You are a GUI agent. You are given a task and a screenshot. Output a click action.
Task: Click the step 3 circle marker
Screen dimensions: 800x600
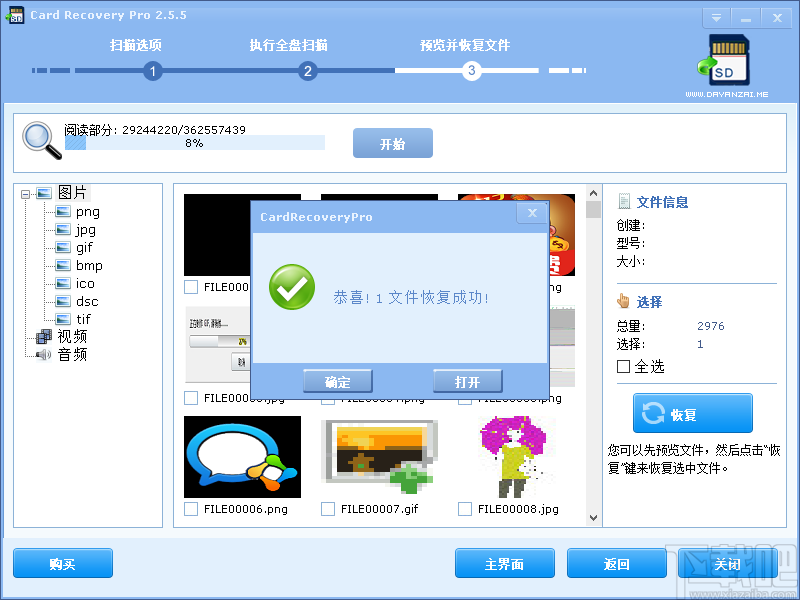(471, 70)
